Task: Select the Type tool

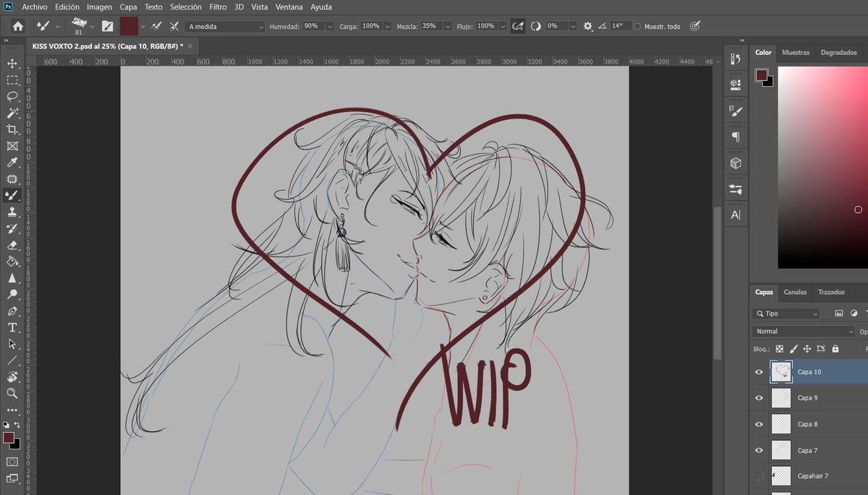Action: pyautogui.click(x=12, y=327)
